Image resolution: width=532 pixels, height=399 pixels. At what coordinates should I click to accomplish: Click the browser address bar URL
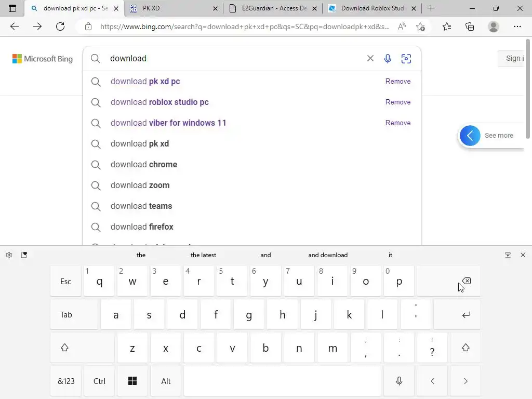(x=245, y=26)
